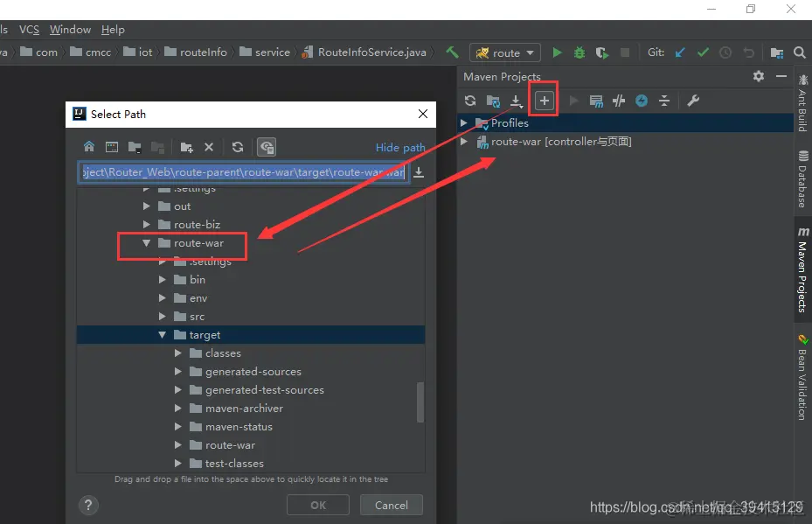Image resolution: width=812 pixels, height=524 pixels.
Task: Click the Git commit checkmark
Action: pos(703,52)
